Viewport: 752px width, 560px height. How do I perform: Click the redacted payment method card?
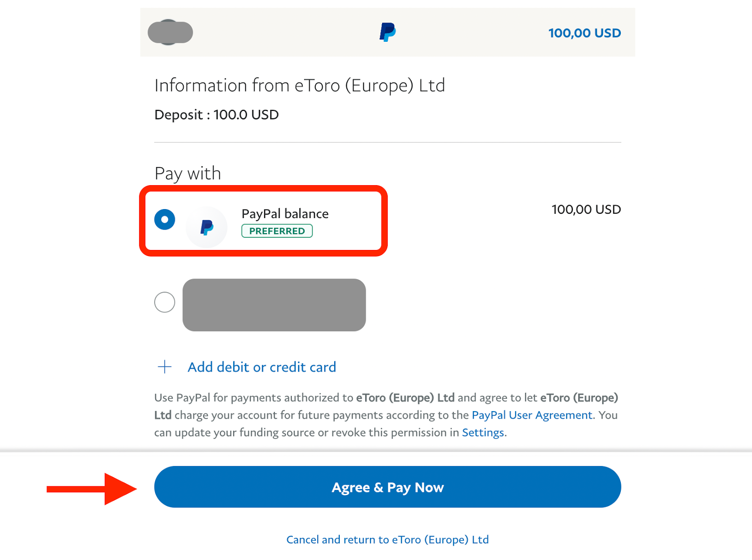[274, 305]
